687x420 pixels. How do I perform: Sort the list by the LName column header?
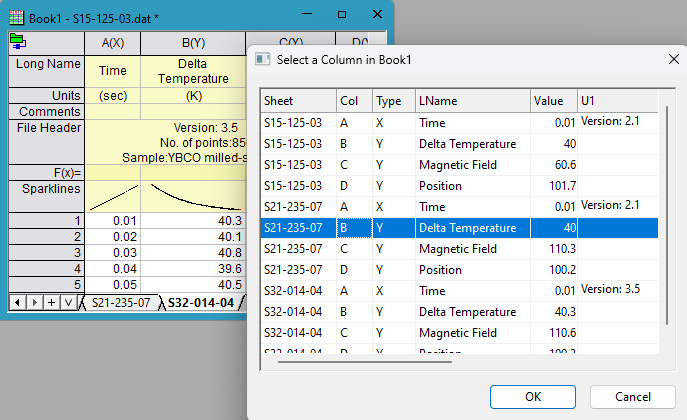pos(471,100)
